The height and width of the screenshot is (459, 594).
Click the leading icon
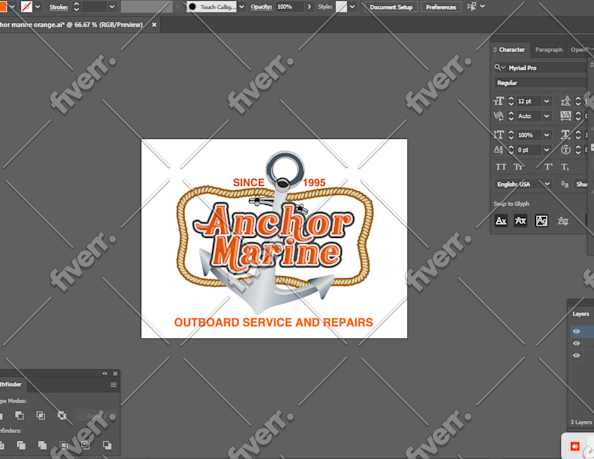(x=566, y=101)
